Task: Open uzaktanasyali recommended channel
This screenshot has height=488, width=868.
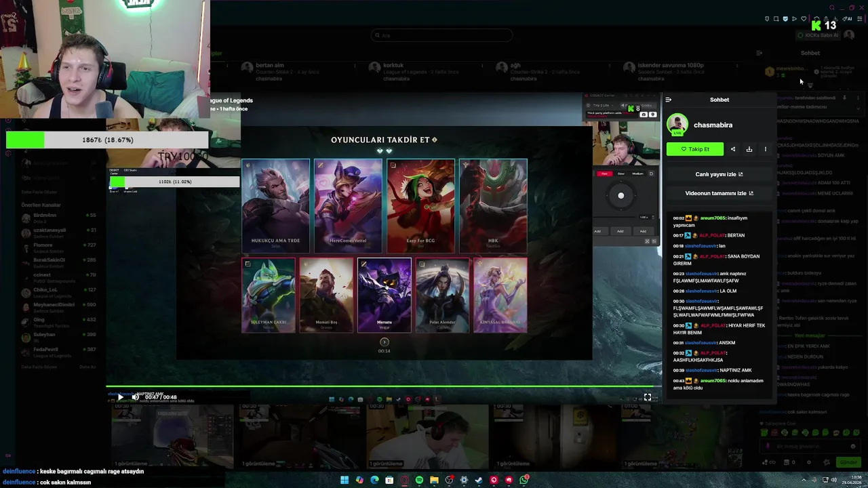Action: pos(59,232)
